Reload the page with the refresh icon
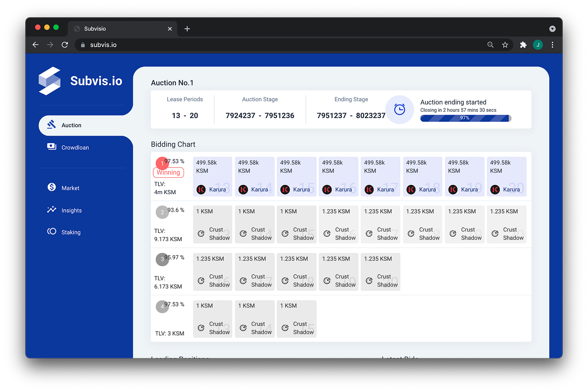Screen dimensions: 588x392 (x=65, y=45)
